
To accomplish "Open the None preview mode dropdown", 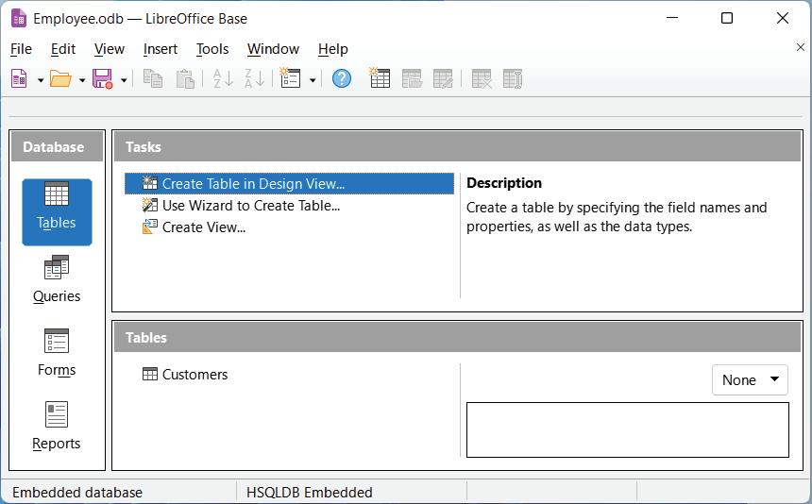I will click(x=750, y=379).
